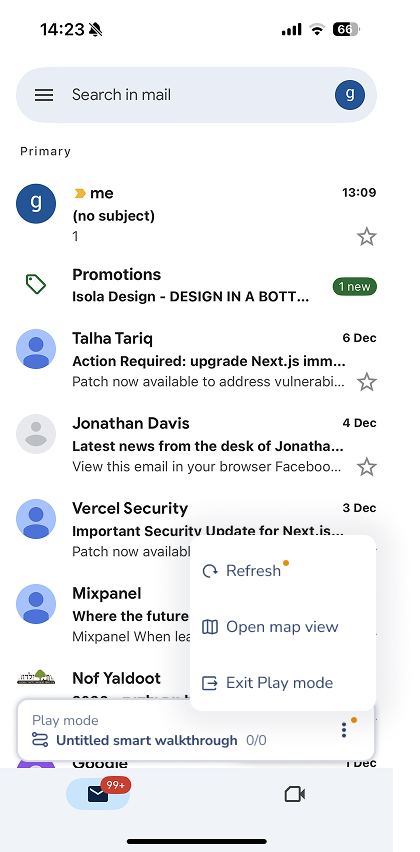Open the Meet video camera tab

(x=294, y=794)
